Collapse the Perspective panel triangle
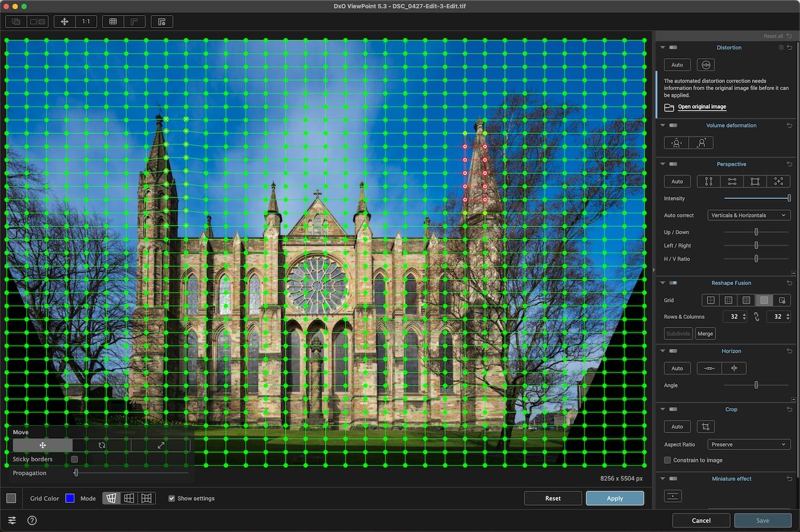The image size is (800, 532). [x=662, y=164]
